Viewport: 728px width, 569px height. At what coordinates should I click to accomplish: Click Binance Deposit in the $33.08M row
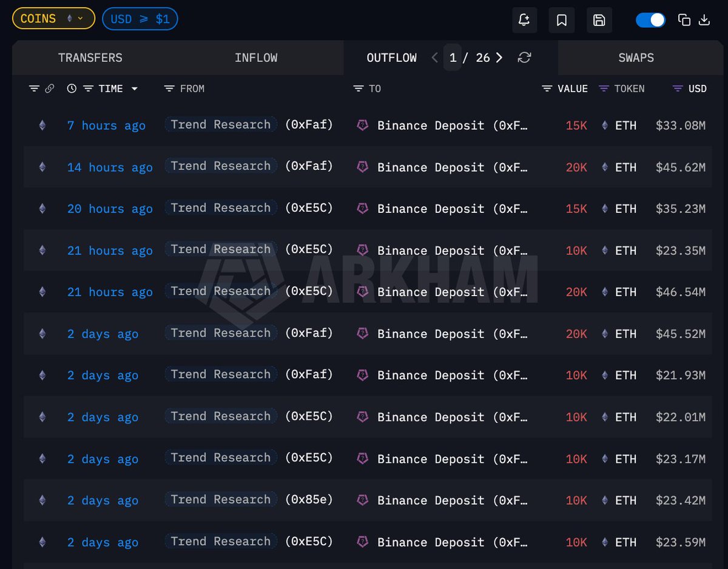[x=453, y=126]
